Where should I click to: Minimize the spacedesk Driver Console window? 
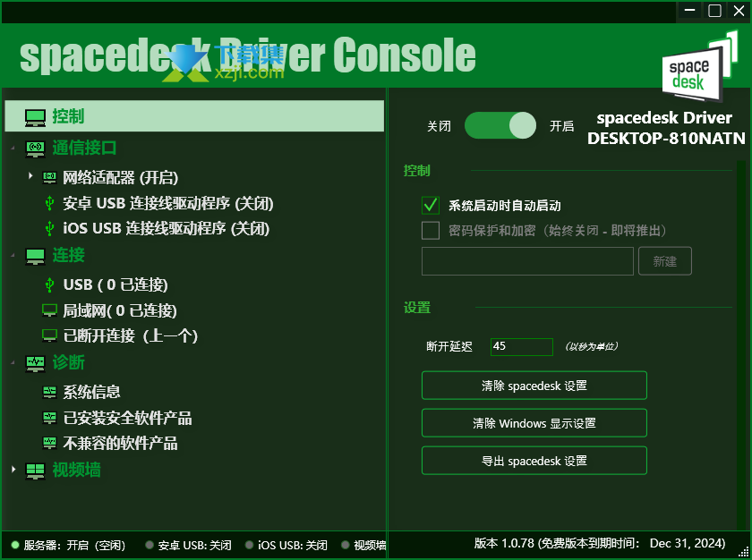689,11
